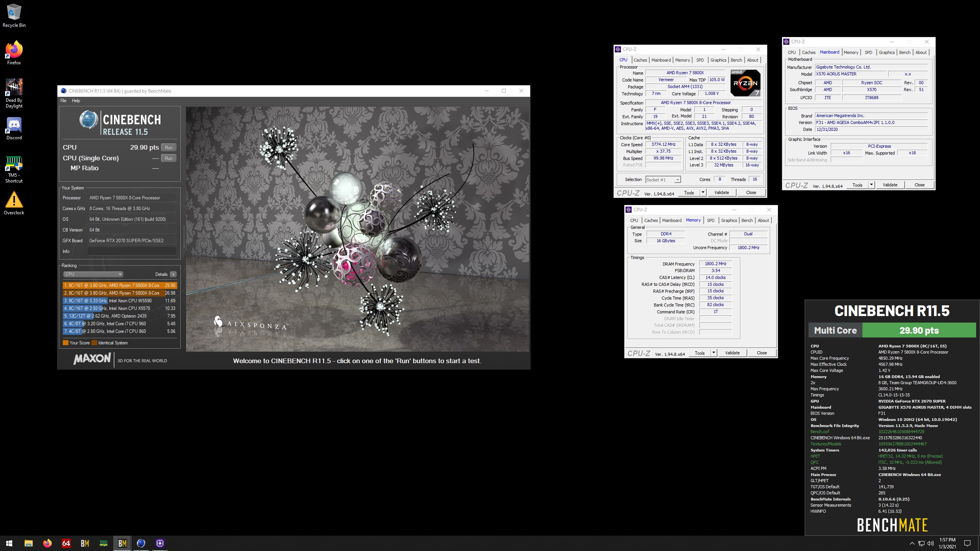980x551 pixels.
Task: Select ranking row 2 scoring 26.98
Action: coord(120,293)
